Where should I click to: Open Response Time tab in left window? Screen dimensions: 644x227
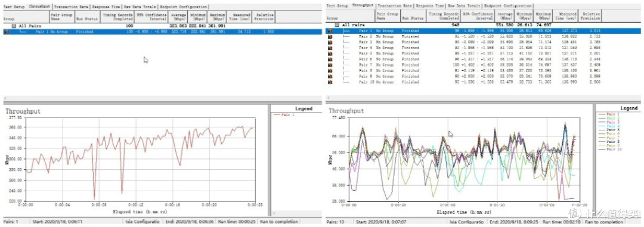click(106, 7)
